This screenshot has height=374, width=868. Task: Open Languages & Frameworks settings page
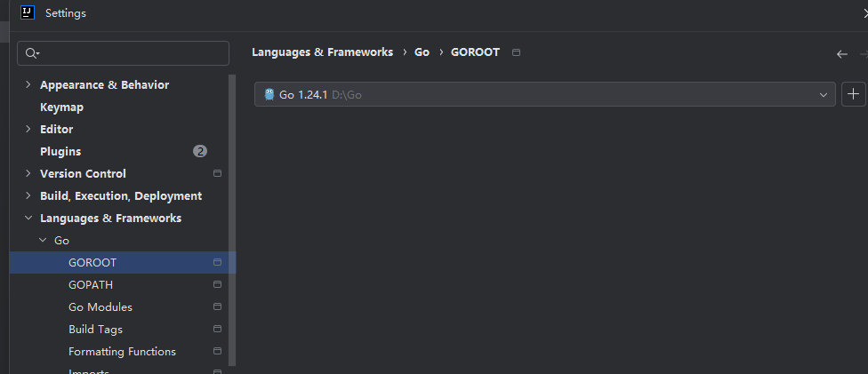tap(110, 218)
